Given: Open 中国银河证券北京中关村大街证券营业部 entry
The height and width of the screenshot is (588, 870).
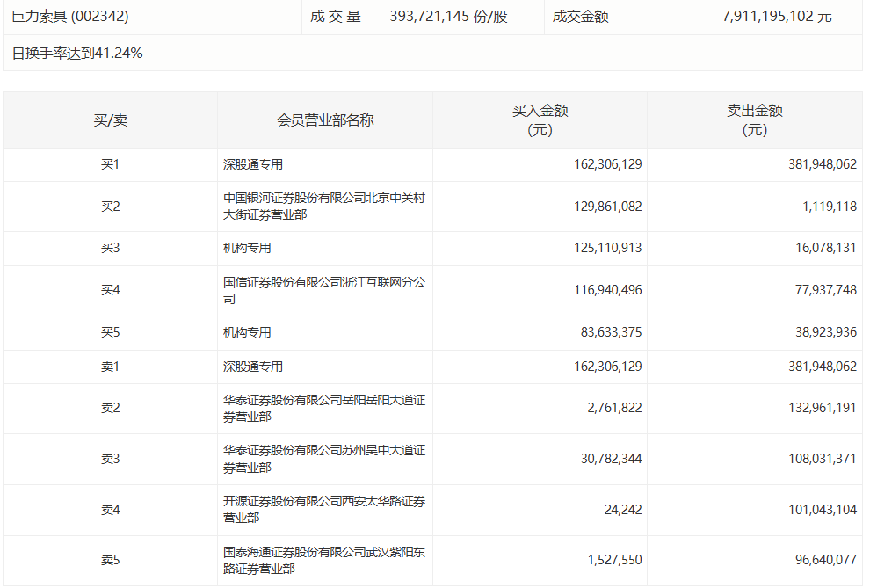Looking at the screenshot, I should pos(324,207).
